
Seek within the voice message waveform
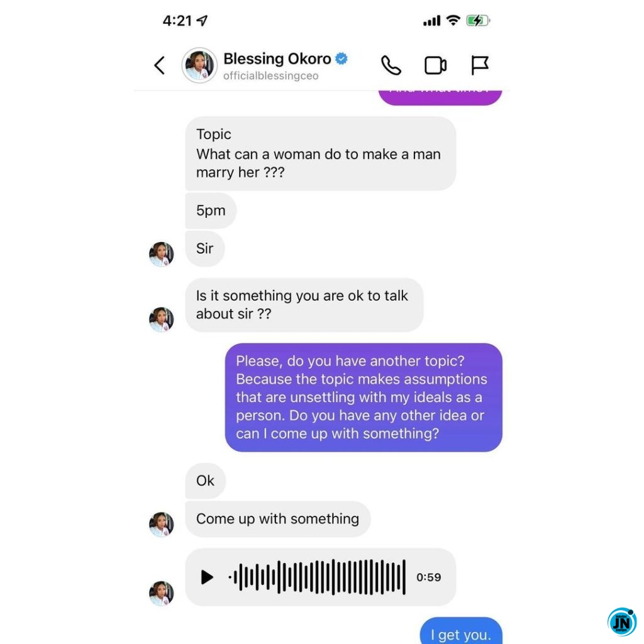(x=317, y=577)
